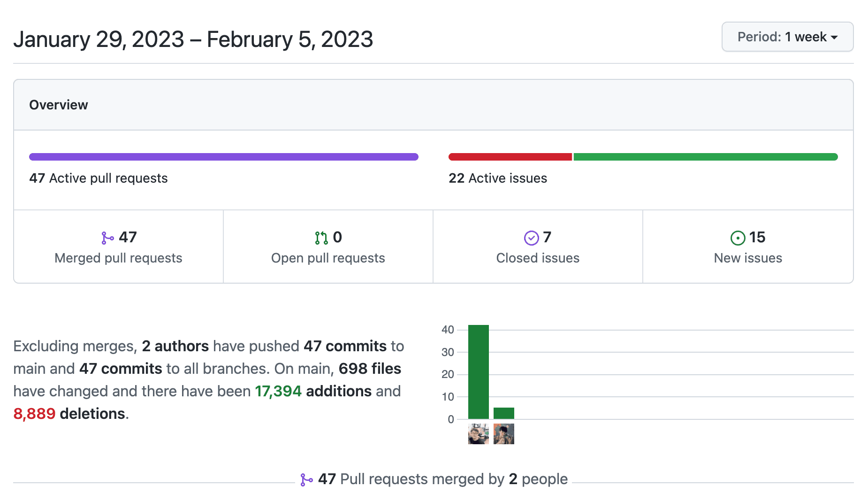Screen dimensions: 868x494
Task: Click the red 8,889 deletions count
Action: [34, 414]
